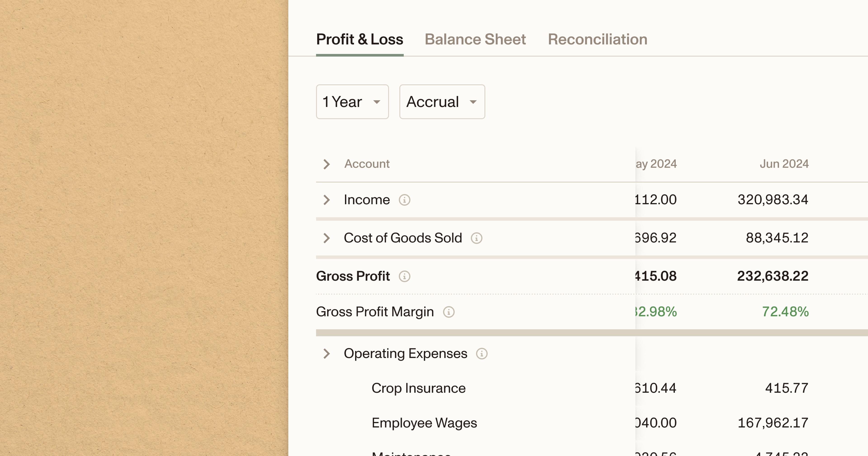
Task: Select the Profit & Loss tab
Action: point(360,39)
